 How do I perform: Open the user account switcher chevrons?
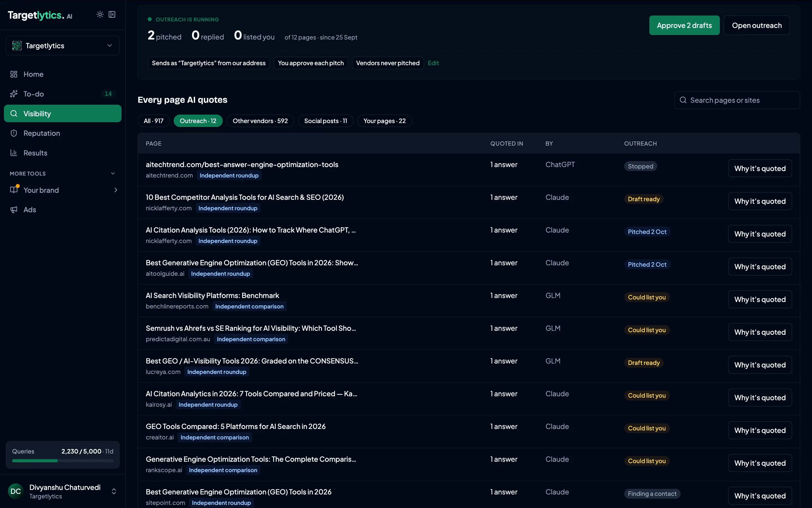pyautogui.click(x=114, y=491)
